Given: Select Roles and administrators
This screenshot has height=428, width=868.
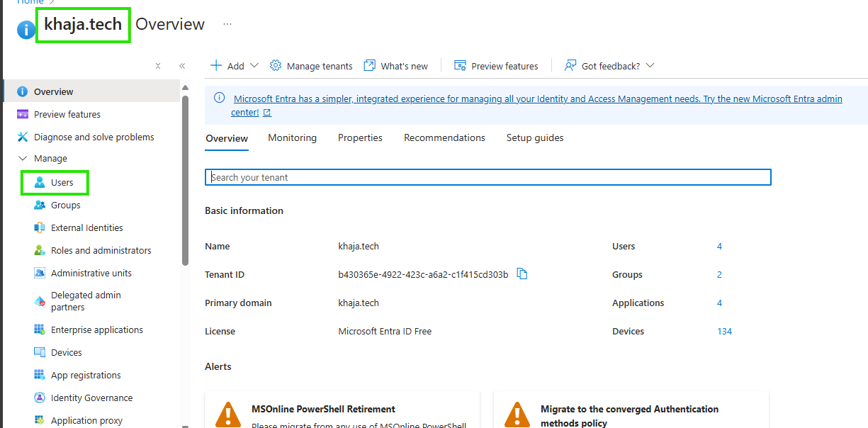Looking at the screenshot, I should tap(101, 250).
